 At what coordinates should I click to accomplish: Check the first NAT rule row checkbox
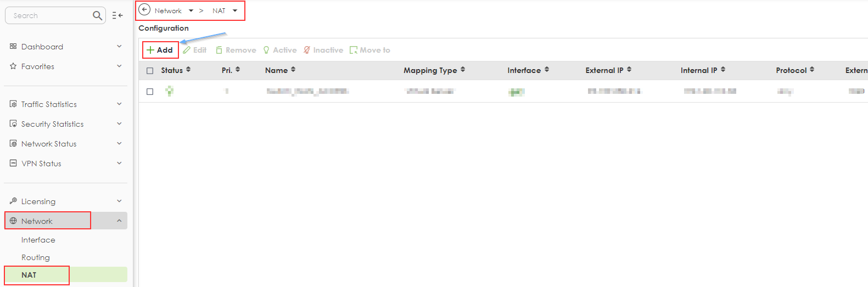(150, 92)
